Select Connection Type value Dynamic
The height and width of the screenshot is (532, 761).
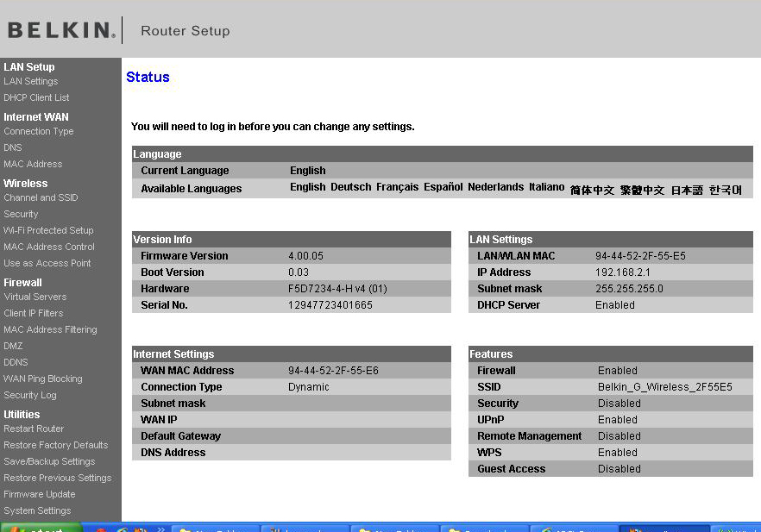click(x=308, y=387)
